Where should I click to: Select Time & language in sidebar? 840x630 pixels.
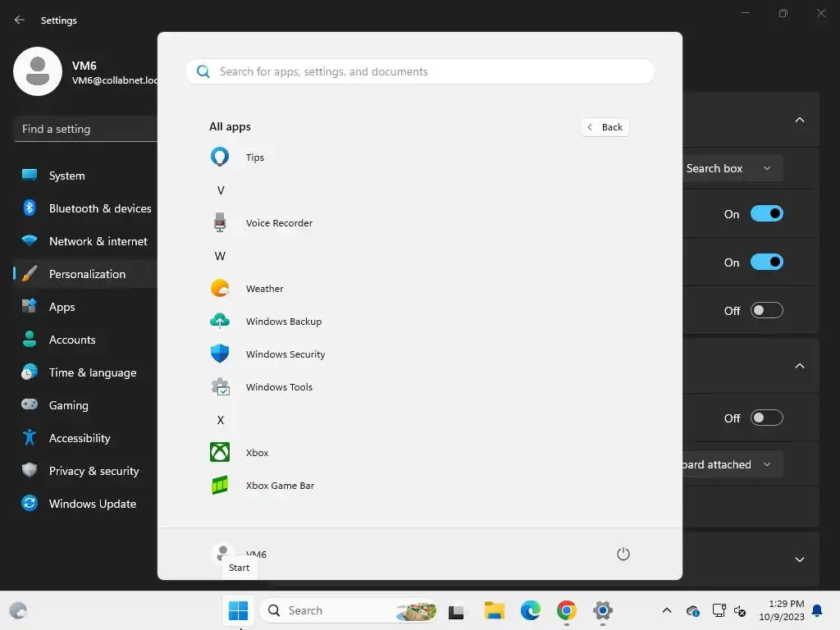(x=85, y=372)
